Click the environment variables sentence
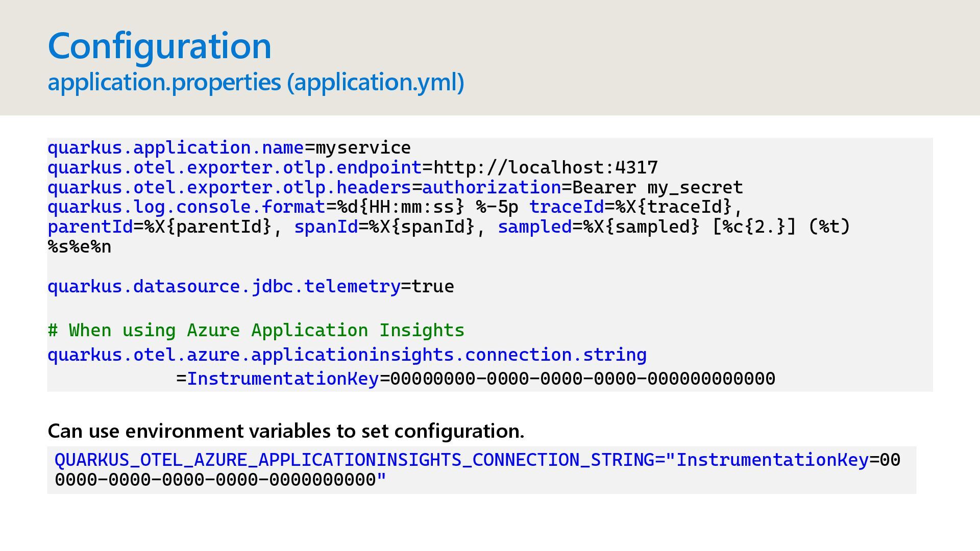Image resolution: width=980 pixels, height=551 pixels. pyautogui.click(x=285, y=431)
